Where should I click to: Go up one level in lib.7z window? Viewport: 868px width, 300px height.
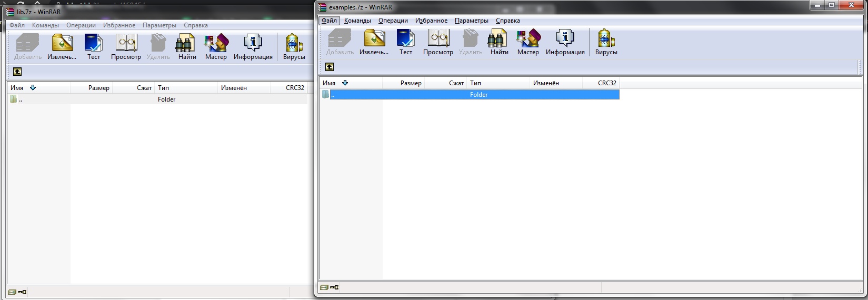17,72
